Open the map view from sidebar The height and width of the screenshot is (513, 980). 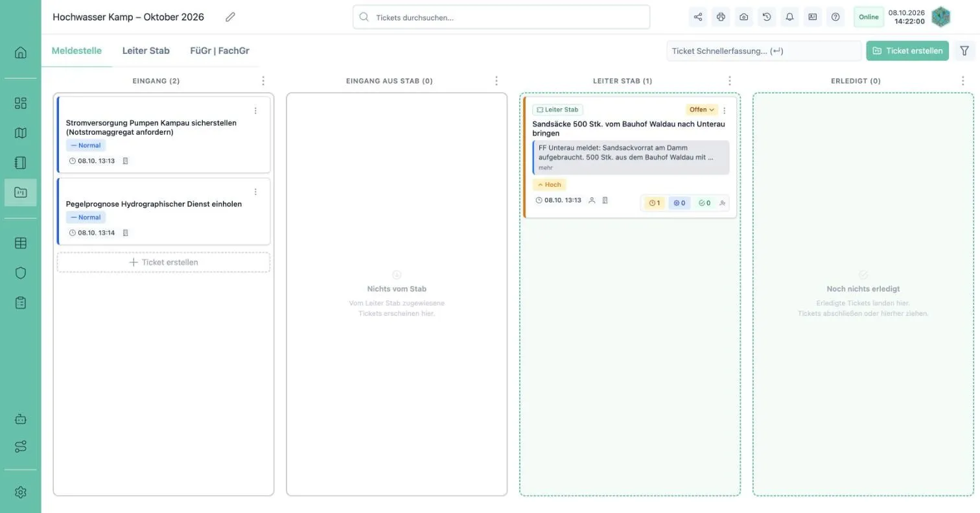point(21,133)
